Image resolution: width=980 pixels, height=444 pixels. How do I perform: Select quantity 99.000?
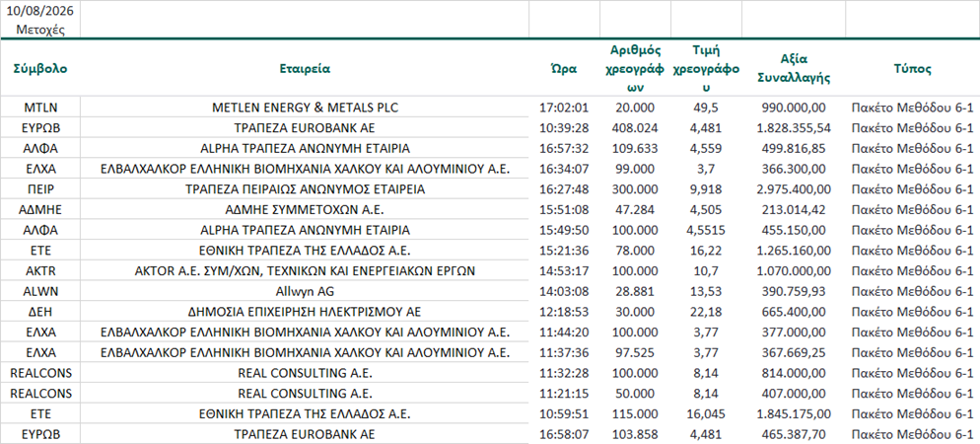(635, 169)
